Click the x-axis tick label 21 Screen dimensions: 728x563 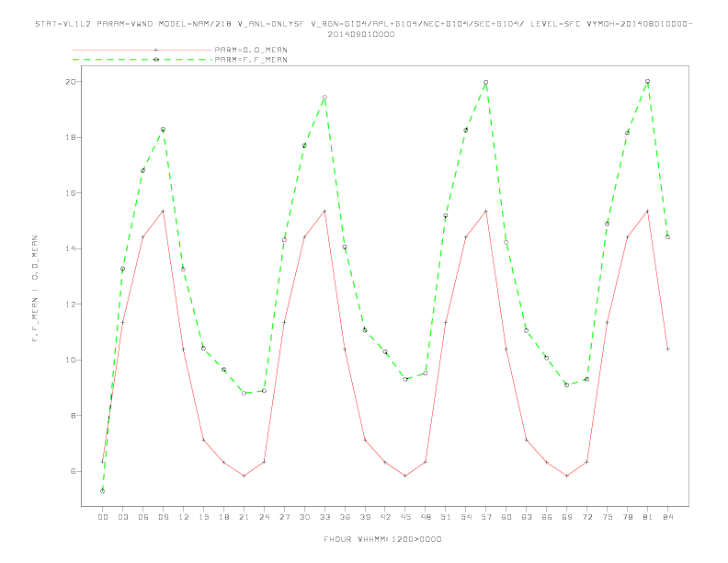244,517
